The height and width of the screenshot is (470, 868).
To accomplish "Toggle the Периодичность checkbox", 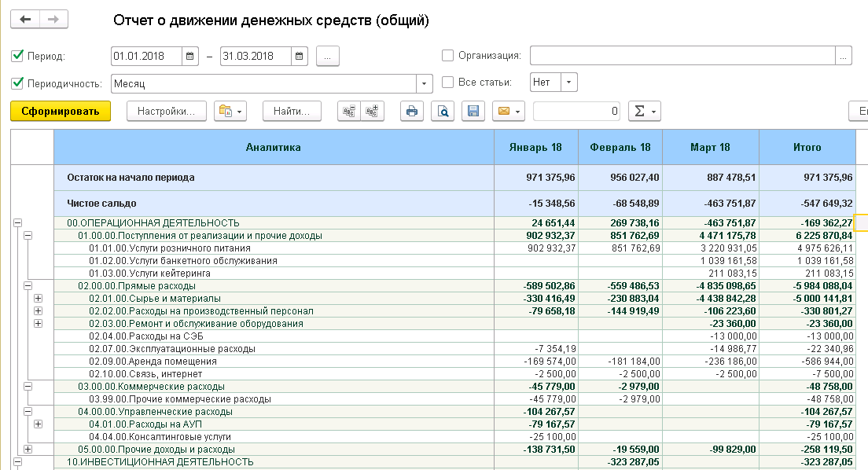I will [17, 83].
